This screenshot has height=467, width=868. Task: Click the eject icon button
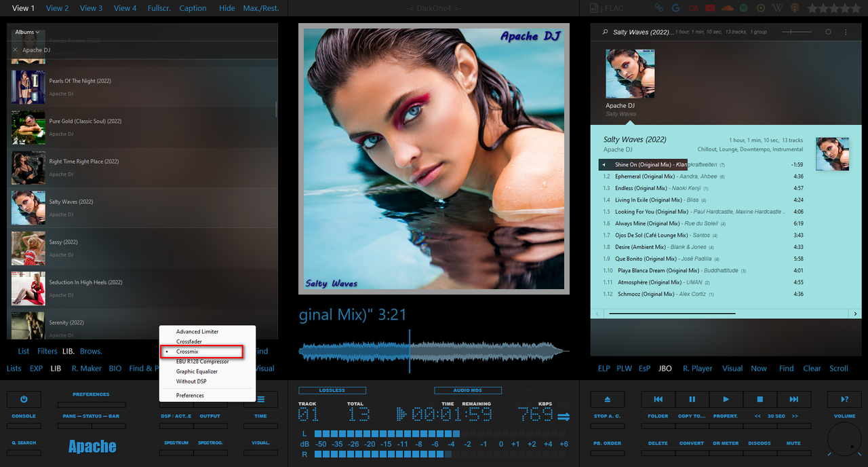click(x=607, y=399)
